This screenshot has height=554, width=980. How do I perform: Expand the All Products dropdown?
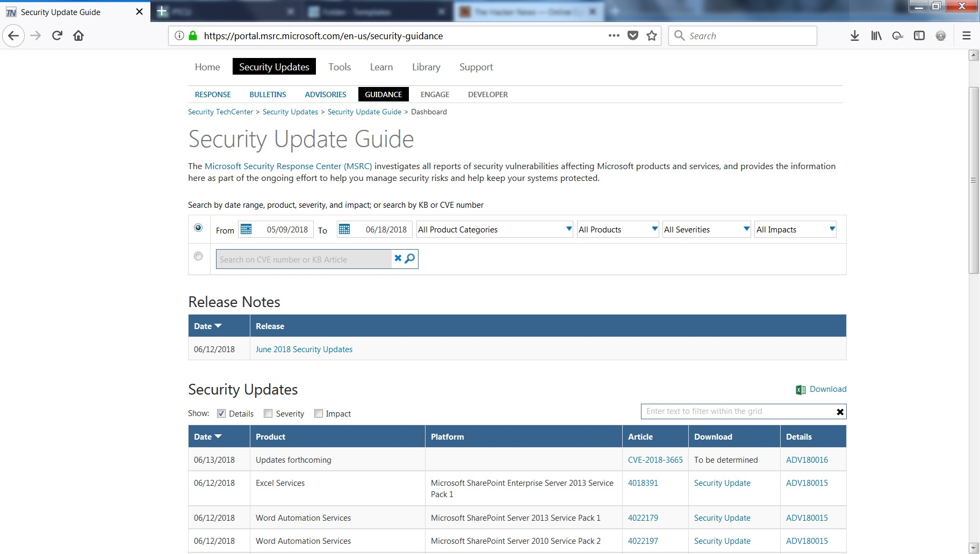tap(618, 229)
